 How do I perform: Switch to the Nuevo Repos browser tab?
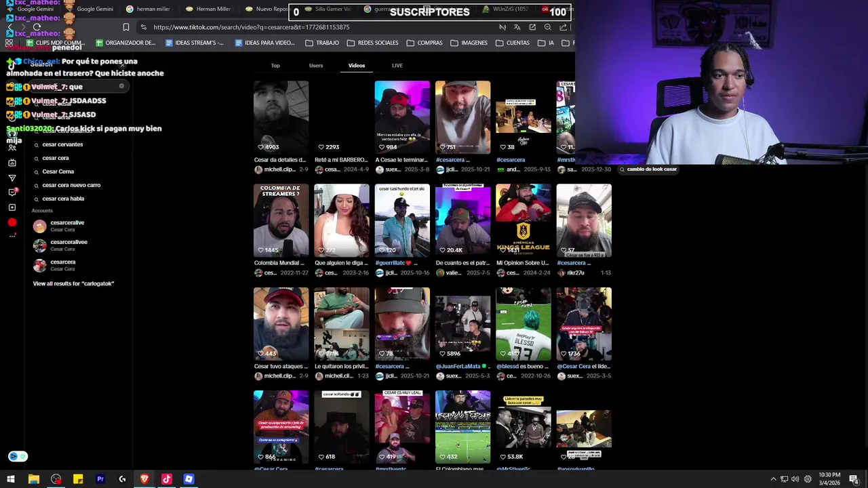(268, 9)
